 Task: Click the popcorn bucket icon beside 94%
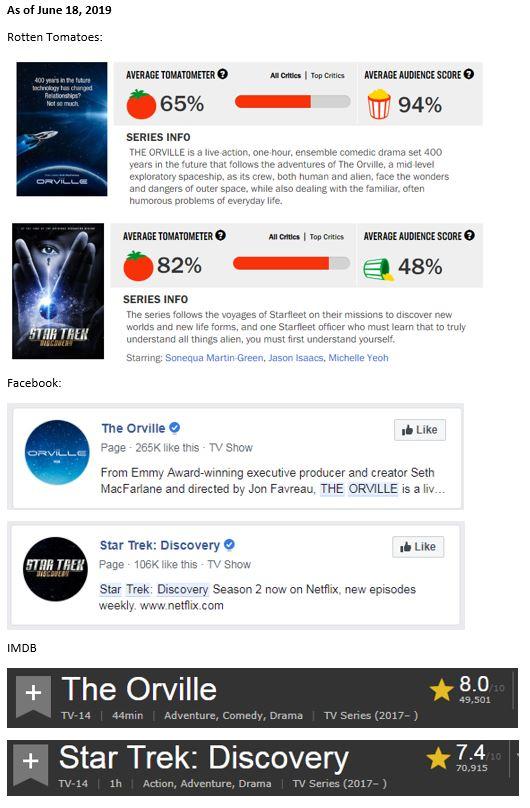(379, 104)
